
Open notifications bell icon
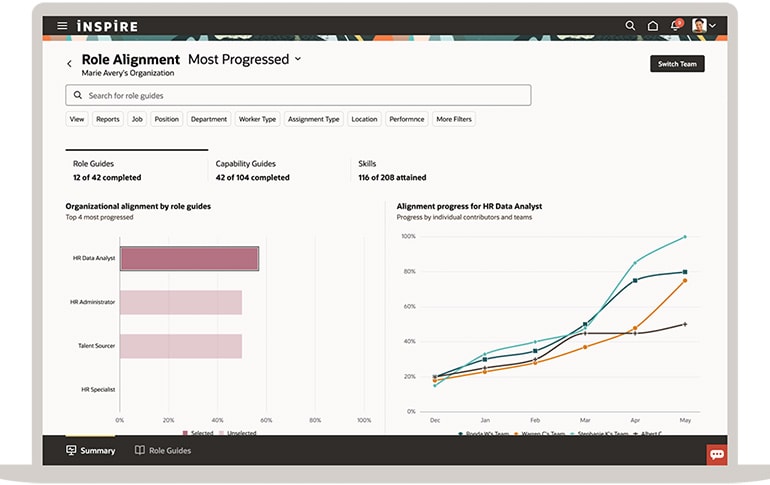(x=676, y=26)
